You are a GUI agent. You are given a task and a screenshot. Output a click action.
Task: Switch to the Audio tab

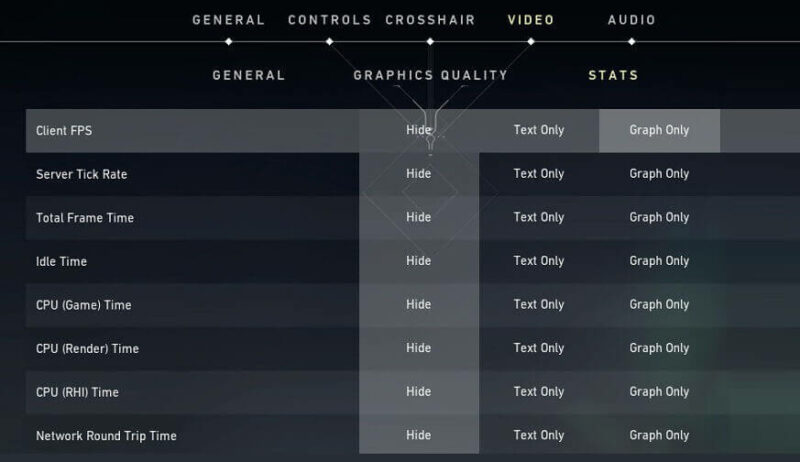[632, 20]
